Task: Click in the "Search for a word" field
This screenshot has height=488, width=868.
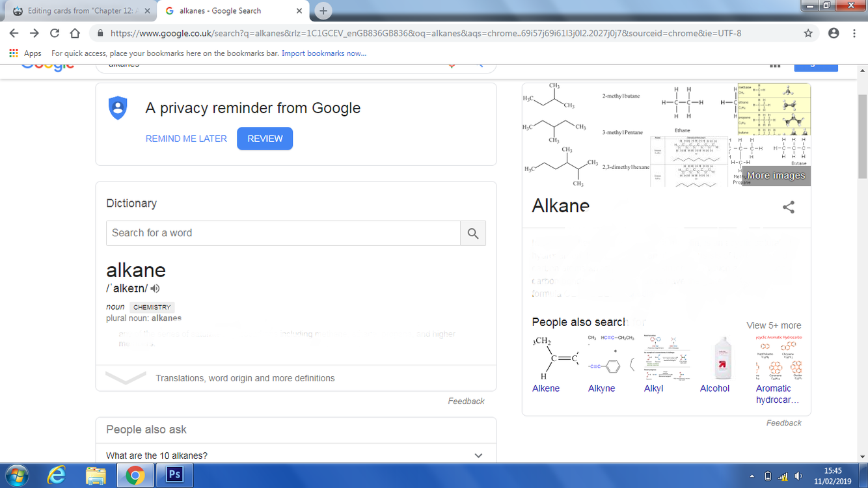Action: [x=283, y=233]
